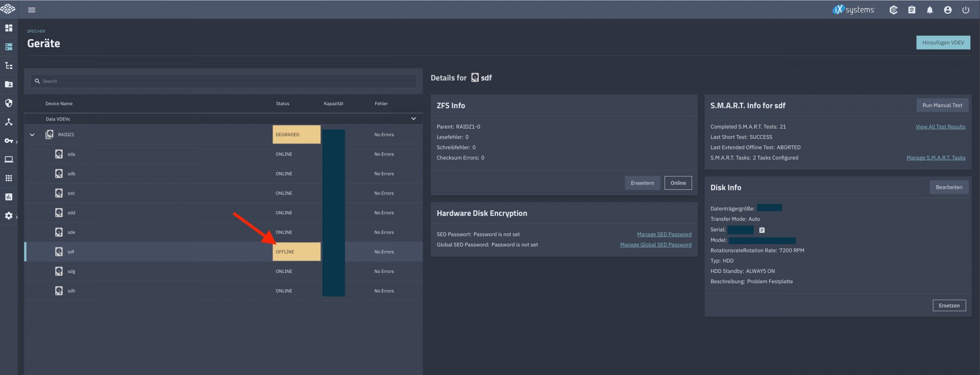Image resolution: width=980 pixels, height=375 pixels.
Task: Click Bearbeiten button in Disk Info
Action: coord(949,187)
